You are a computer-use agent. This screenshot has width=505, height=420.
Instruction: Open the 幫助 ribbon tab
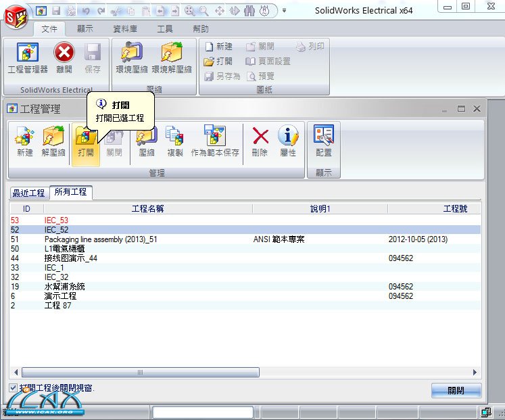[x=201, y=29]
